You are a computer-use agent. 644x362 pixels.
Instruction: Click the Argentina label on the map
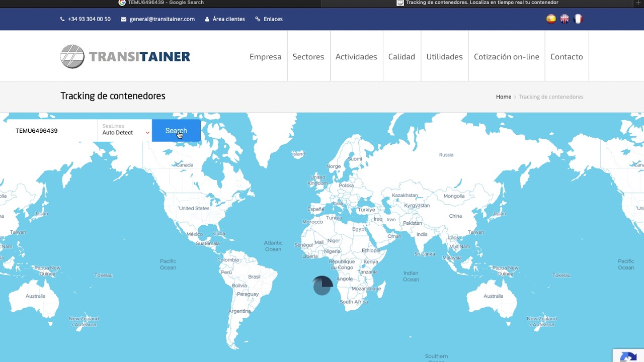point(239,311)
